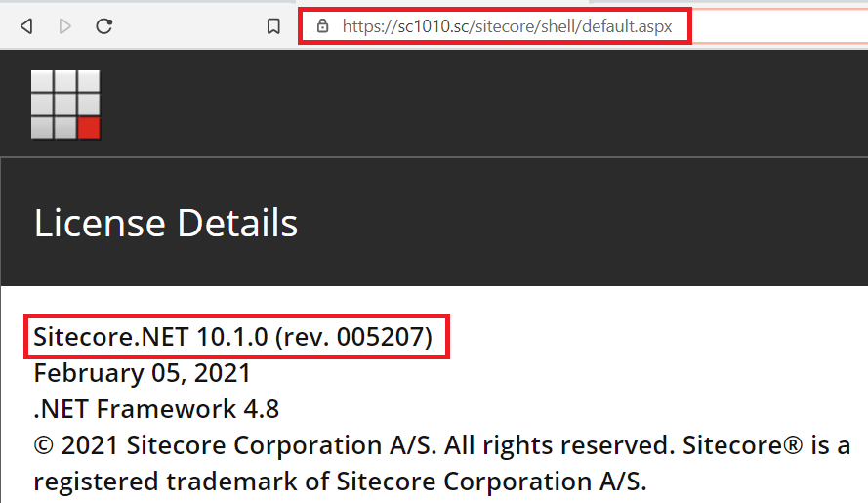Click the red tile in Sitecore logo
Image resolution: width=868 pixels, height=503 pixels.
tap(89, 128)
